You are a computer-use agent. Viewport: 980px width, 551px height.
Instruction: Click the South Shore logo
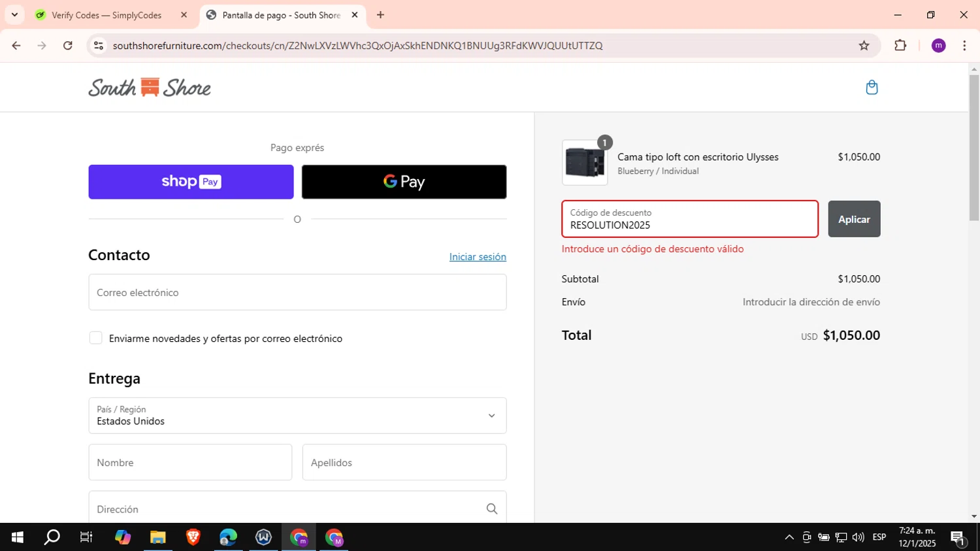(x=150, y=88)
